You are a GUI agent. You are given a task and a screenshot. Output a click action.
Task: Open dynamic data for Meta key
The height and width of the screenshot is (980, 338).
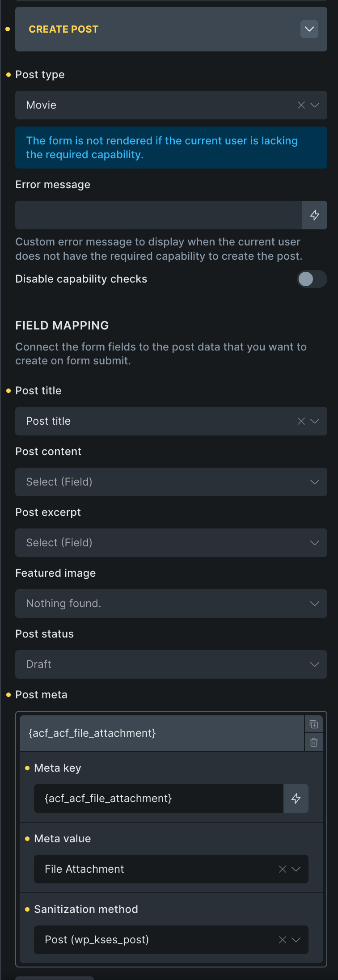[x=296, y=798]
